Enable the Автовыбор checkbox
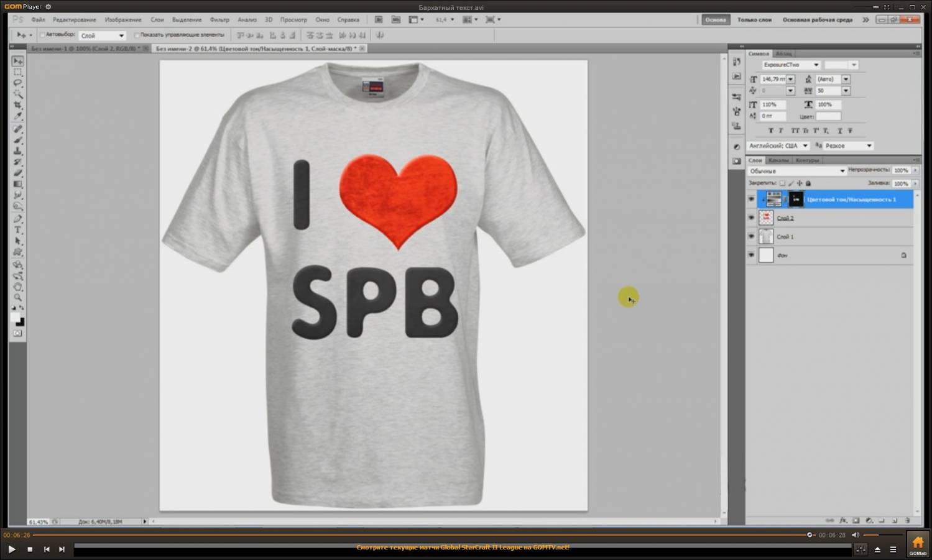The image size is (932, 560). [42, 35]
